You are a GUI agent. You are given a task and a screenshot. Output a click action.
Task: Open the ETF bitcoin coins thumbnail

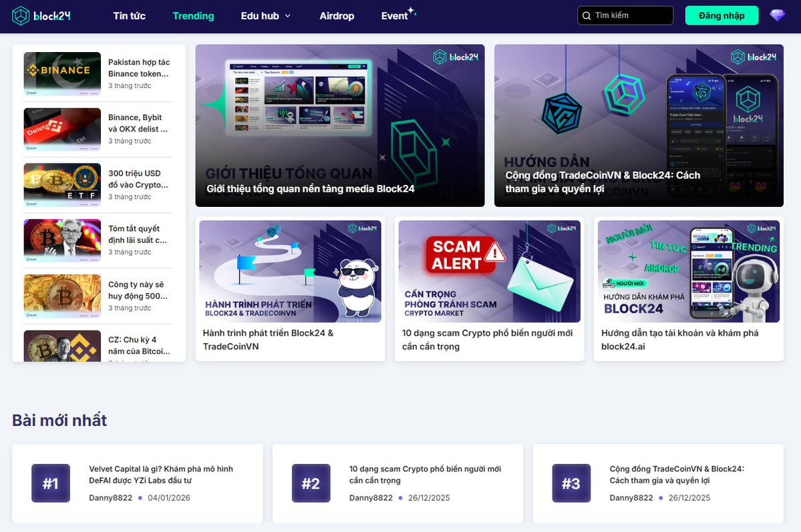(62, 185)
